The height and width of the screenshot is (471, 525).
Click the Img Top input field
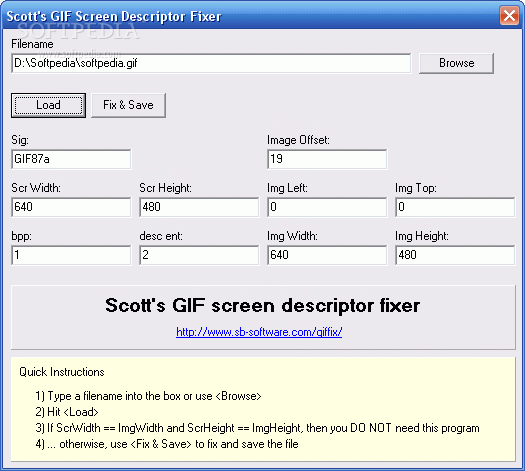455,207
